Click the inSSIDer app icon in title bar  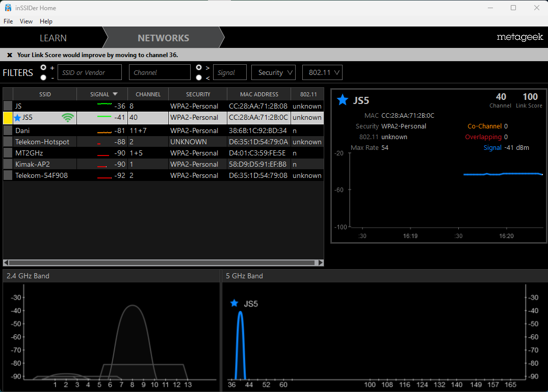(8, 8)
